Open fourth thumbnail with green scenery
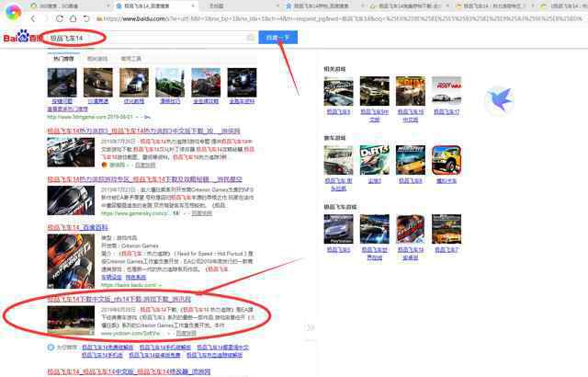588x377 pixels. point(170,83)
